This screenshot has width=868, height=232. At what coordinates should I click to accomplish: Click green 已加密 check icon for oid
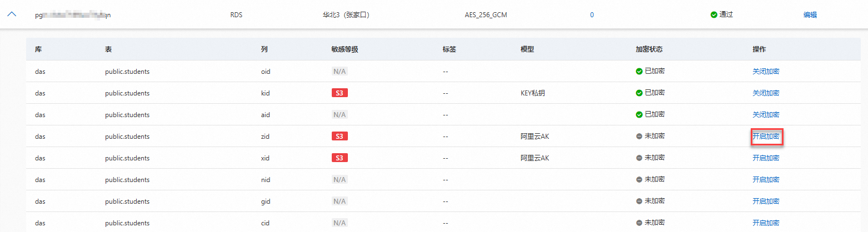[639, 71]
